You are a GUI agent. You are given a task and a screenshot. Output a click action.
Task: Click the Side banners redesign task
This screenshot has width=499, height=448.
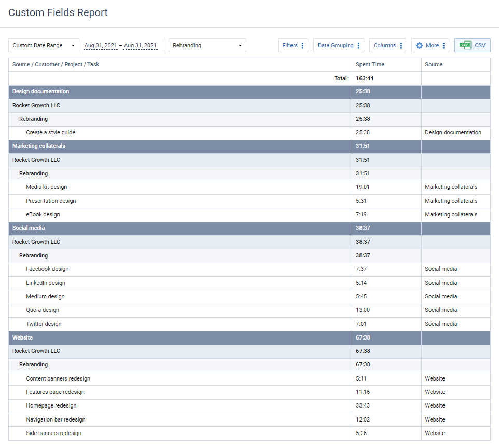[x=54, y=433]
